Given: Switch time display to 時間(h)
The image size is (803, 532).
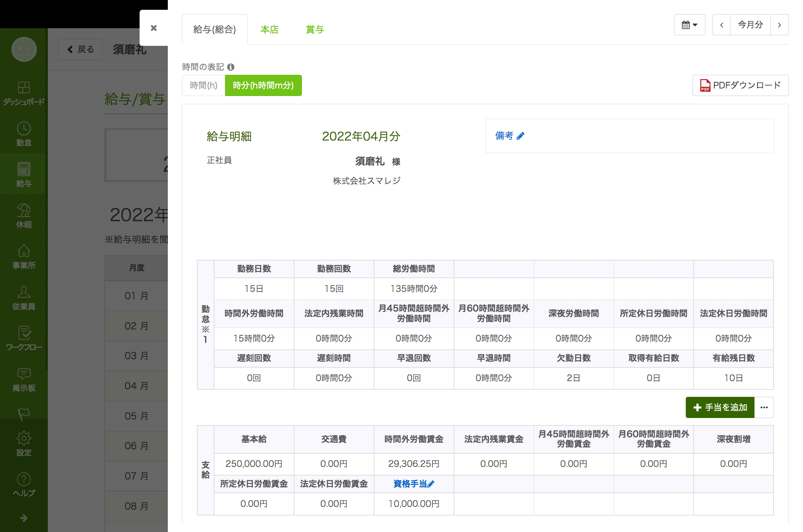Looking at the screenshot, I should (x=203, y=85).
